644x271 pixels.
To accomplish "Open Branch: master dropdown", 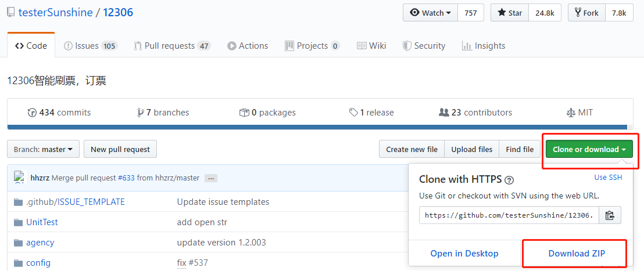I will click(43, 149).
